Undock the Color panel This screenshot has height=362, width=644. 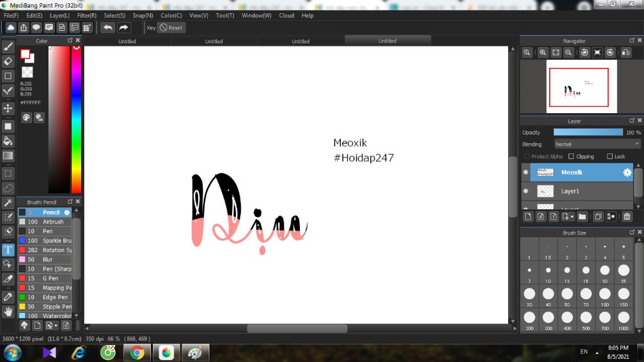70,40
